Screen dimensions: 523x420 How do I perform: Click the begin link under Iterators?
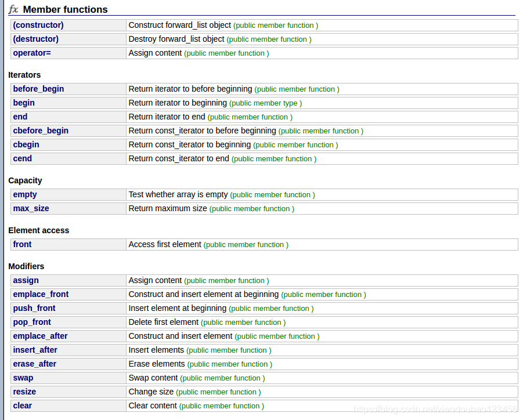[24, 103]
